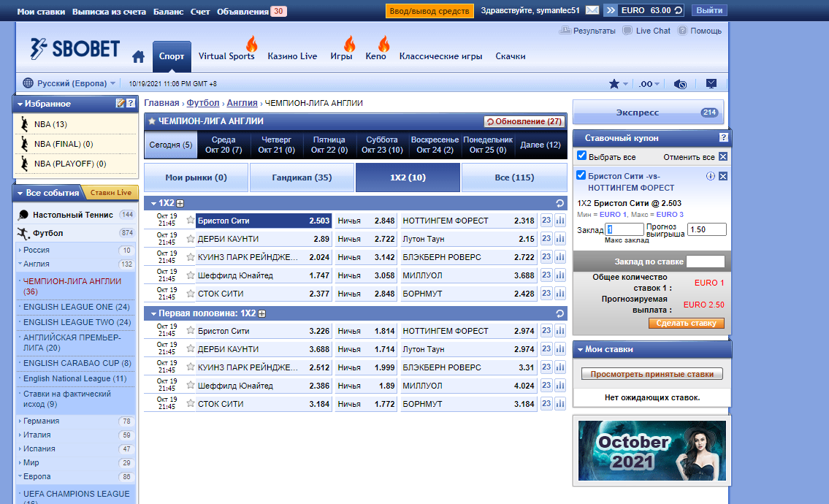Add Сток Сити match to favorites star
Image resolution: width=829 pixels, height=504 pixels.
[x=191, y=294]
